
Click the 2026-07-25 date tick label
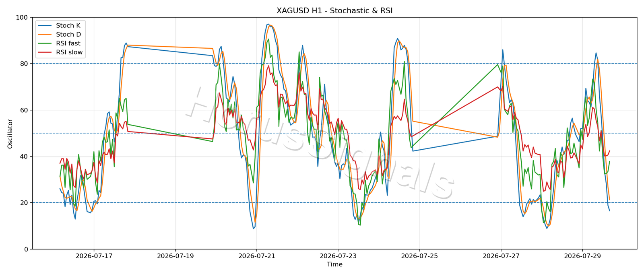[x=419, y=256]
